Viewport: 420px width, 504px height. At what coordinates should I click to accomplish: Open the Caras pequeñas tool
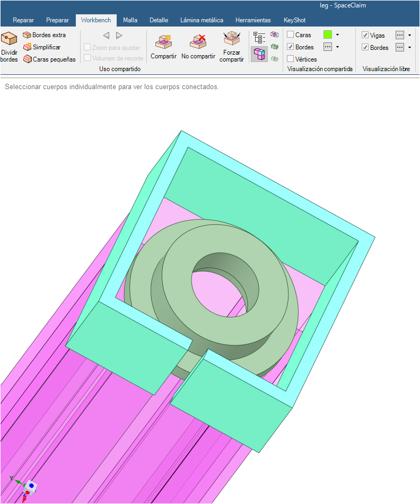point(49,59)
